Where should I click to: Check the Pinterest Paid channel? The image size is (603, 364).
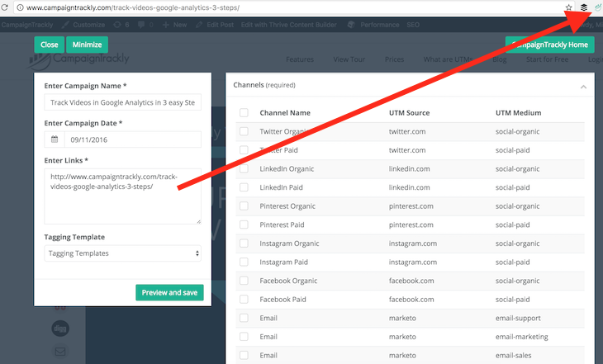[x=244, y=225]
